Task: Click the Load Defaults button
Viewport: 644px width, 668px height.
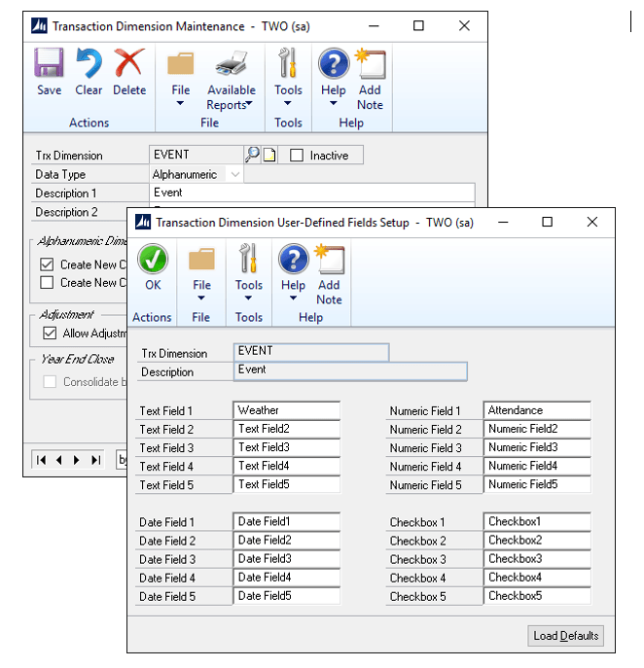Action: pyautogui.click(x=567, y=636)
